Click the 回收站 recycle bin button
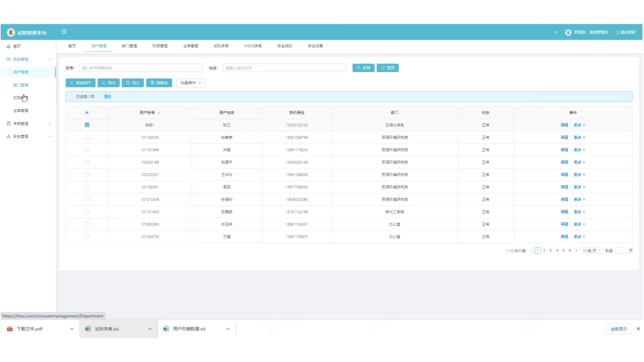Viewport: 644px width, 362px height. [x=159, y=83]
